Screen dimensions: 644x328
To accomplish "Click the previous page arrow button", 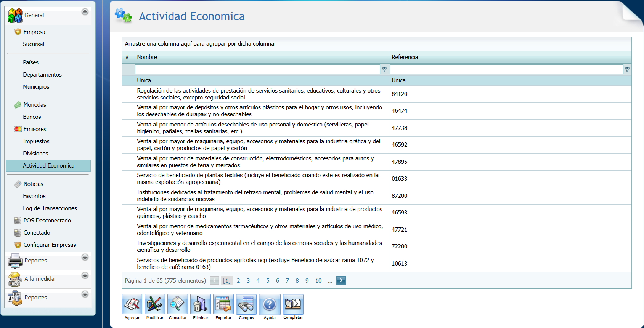I will (215, 280).
